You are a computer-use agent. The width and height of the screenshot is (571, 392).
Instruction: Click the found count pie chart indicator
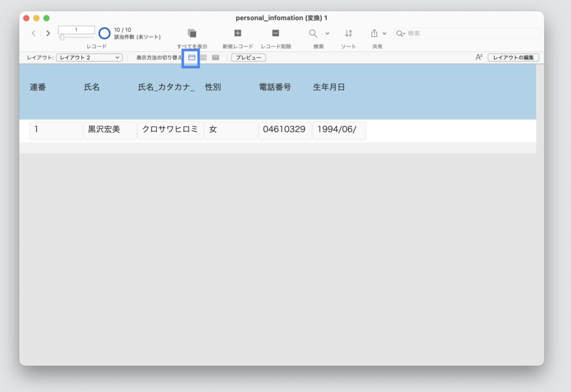pos(104,33)
